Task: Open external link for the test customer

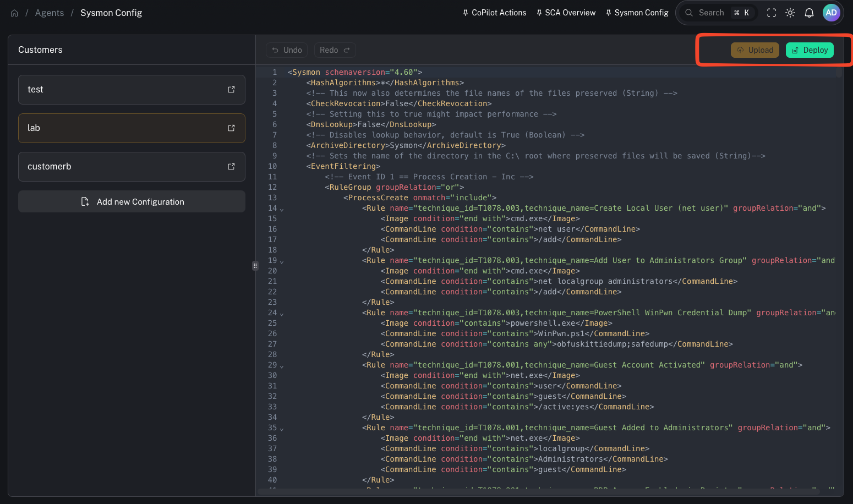Action: tap(231, 89)
